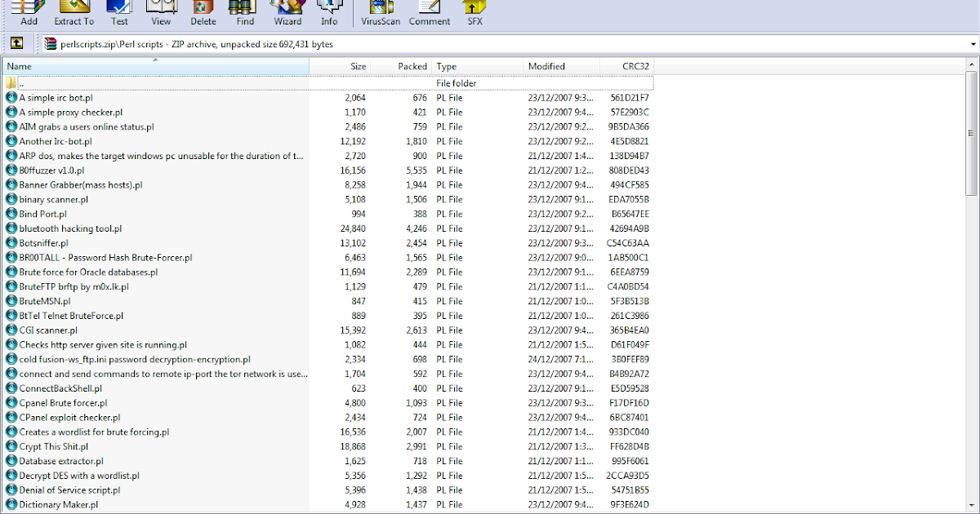The image size is (980, 514).
Task: Sort by the Name column header
Action: click(156, 66)
